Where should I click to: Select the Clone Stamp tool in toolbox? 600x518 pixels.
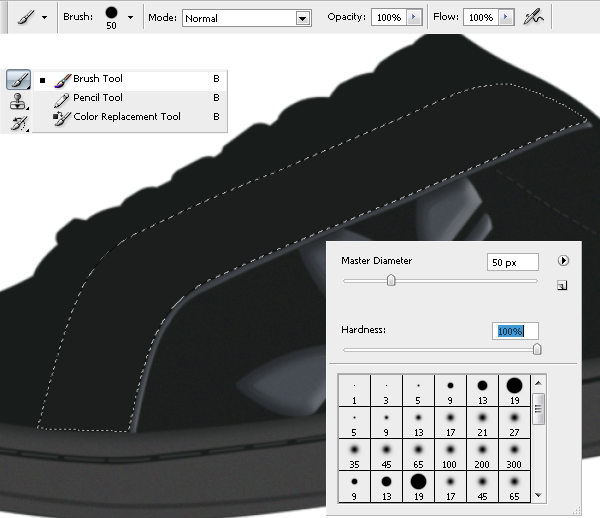[18, 101]
